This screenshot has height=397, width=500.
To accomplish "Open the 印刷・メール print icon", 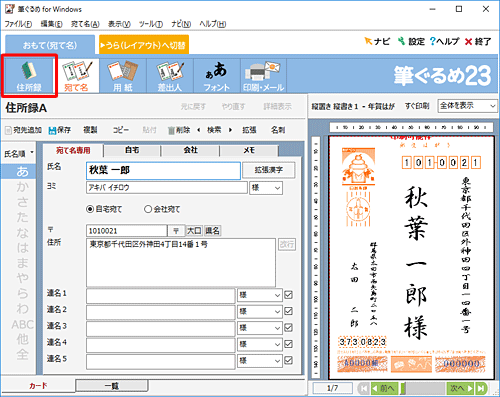I will (x=263, y=76).
